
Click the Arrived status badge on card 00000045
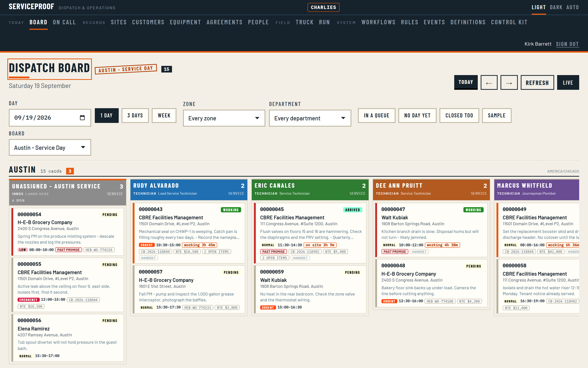(352, 210)
